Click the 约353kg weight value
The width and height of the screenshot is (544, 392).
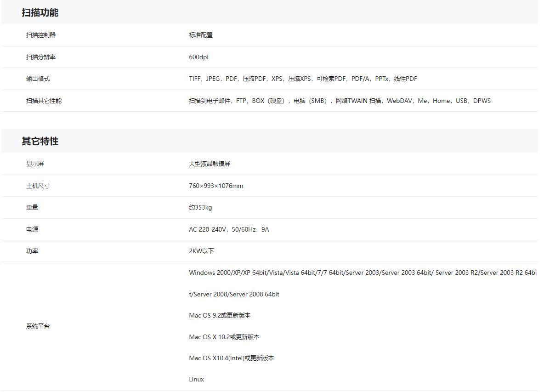(200, 207)
